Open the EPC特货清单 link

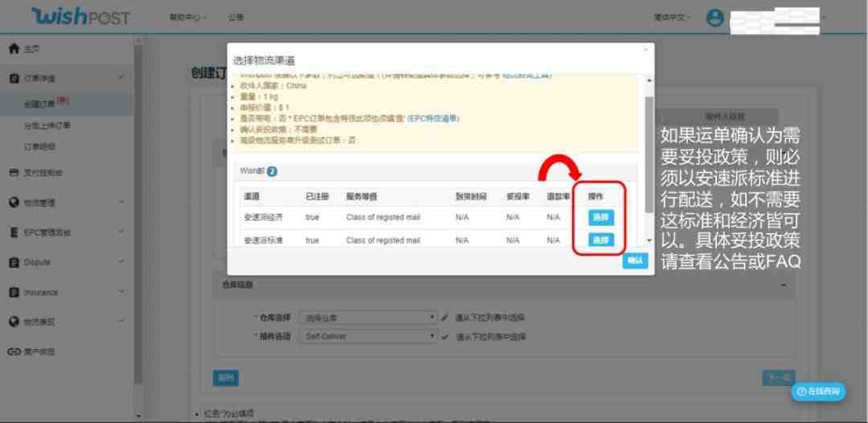pyautogui.click(x=433, y=118)
